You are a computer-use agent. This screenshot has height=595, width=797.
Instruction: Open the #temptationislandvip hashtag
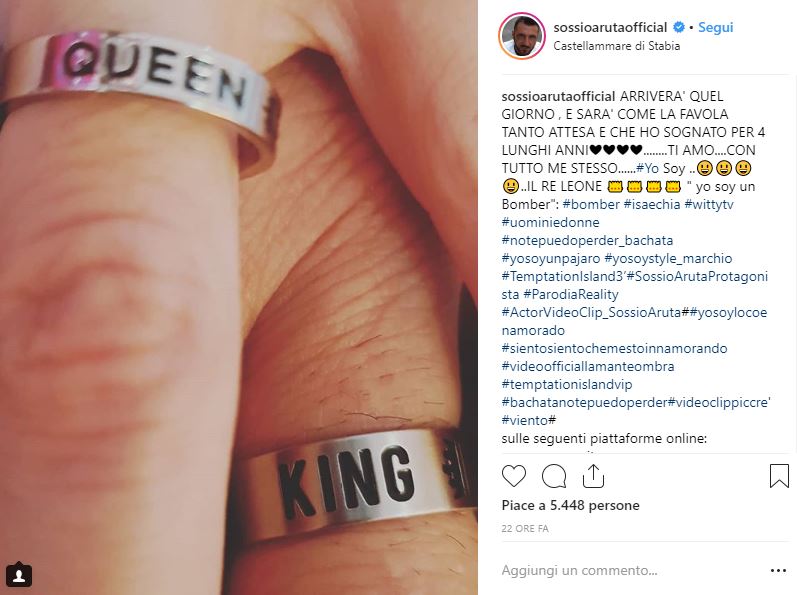567,384
